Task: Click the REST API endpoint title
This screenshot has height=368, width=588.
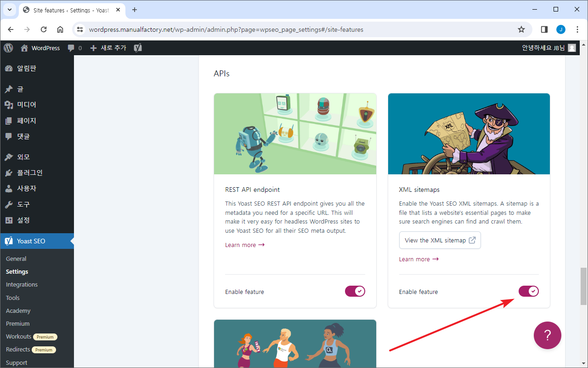Action: point(252,190)
